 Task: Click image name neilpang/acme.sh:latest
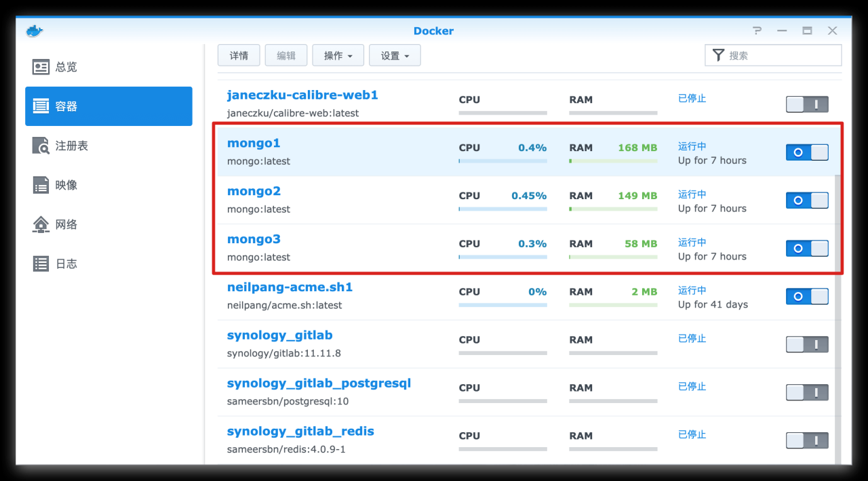pyautogui.click(x=284, y=306)
